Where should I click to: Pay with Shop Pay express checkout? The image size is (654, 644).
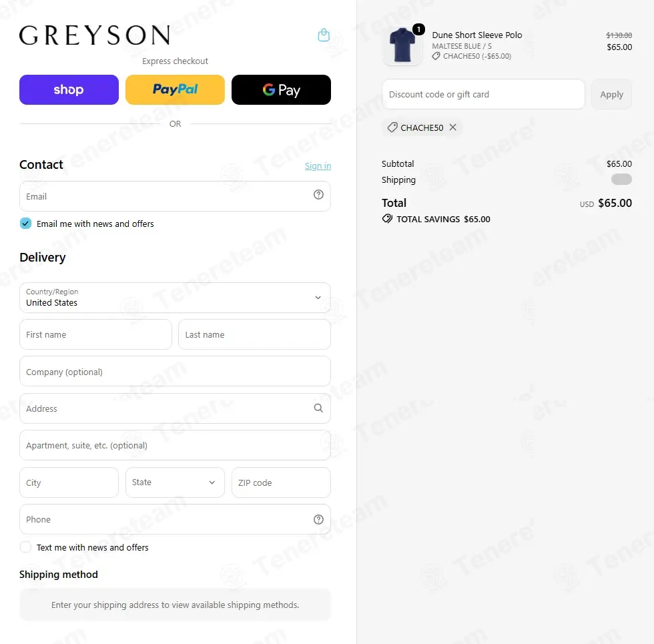(x=69, y=89)
